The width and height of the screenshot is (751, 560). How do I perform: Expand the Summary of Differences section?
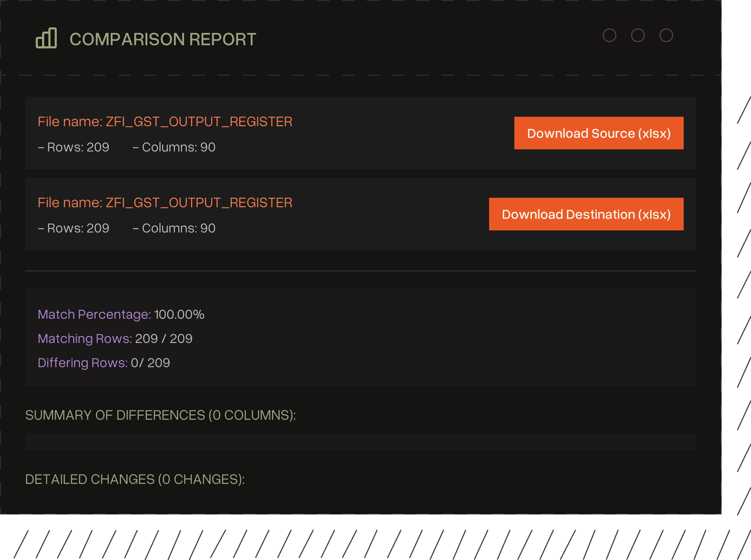pyautogui.click(x=161, y=415)
